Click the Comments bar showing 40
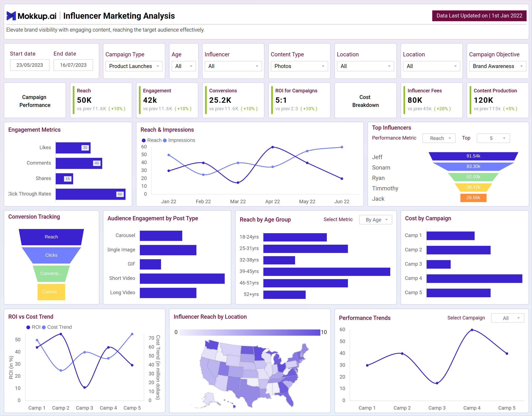The image size is (532, 416). [79, 163]
